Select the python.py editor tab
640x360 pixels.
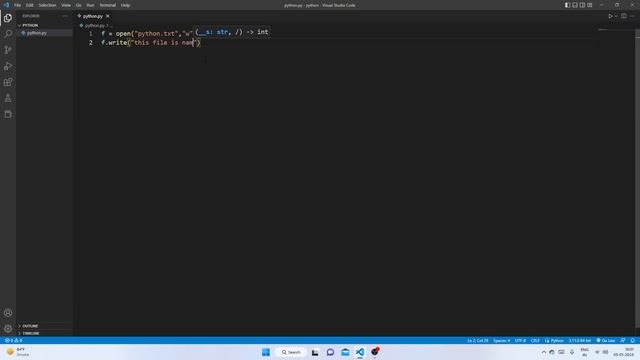tap(93, 16)
